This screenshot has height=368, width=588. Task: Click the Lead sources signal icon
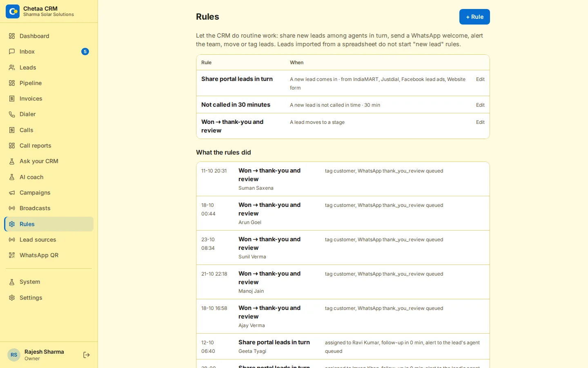pyautogui.click(x=12, y=240)
